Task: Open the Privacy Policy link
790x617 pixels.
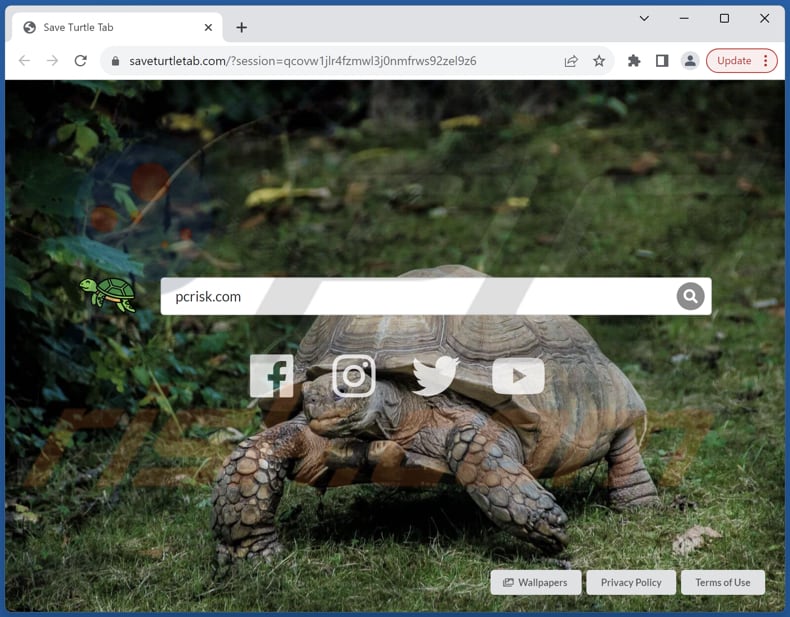Action: click(631, 582)
